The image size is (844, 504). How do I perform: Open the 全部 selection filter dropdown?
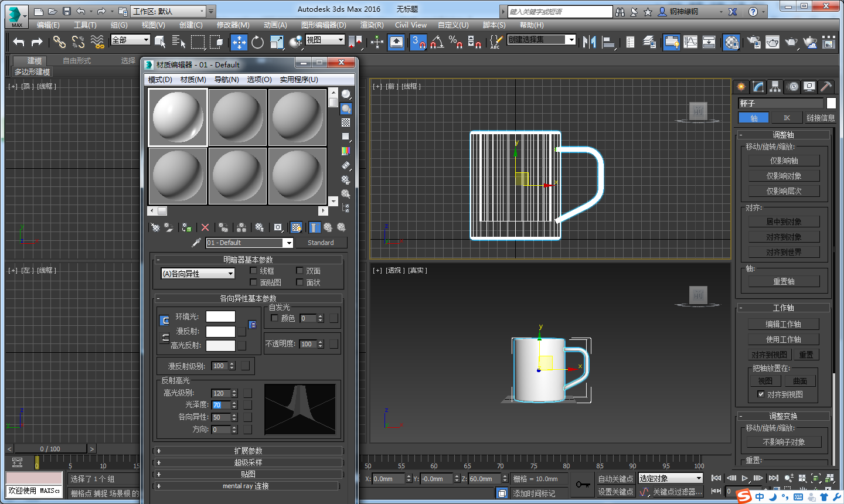coord(131,40)
